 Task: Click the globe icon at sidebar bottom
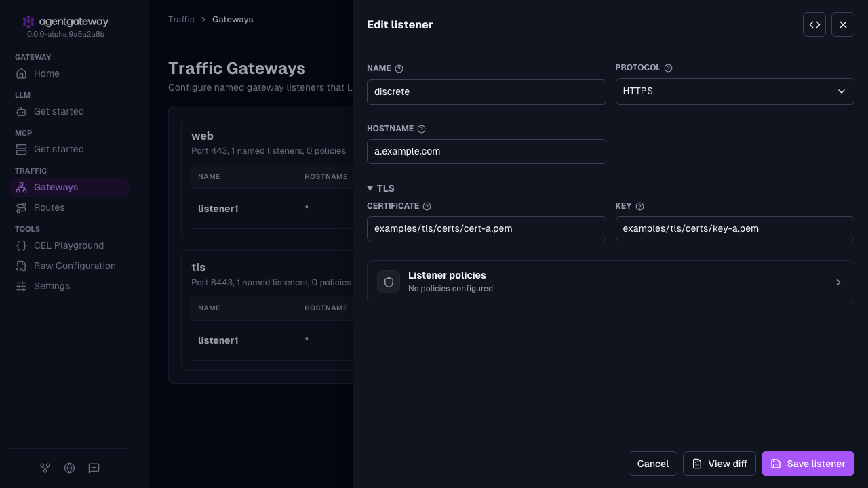click(69, 468)
